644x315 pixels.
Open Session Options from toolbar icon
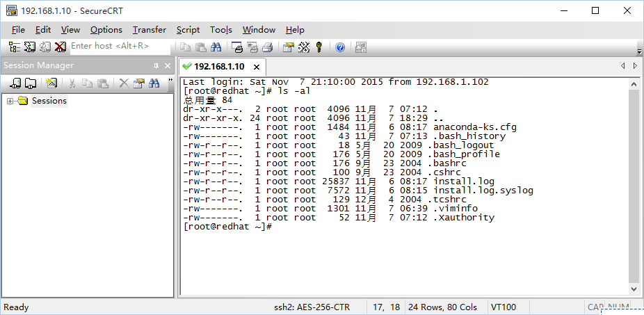tap(288, 47)
